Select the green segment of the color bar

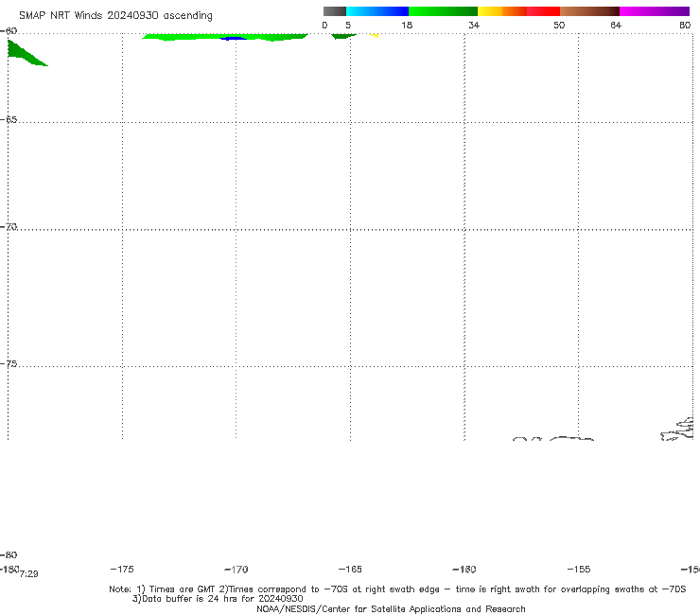click(x=443, y=11)
